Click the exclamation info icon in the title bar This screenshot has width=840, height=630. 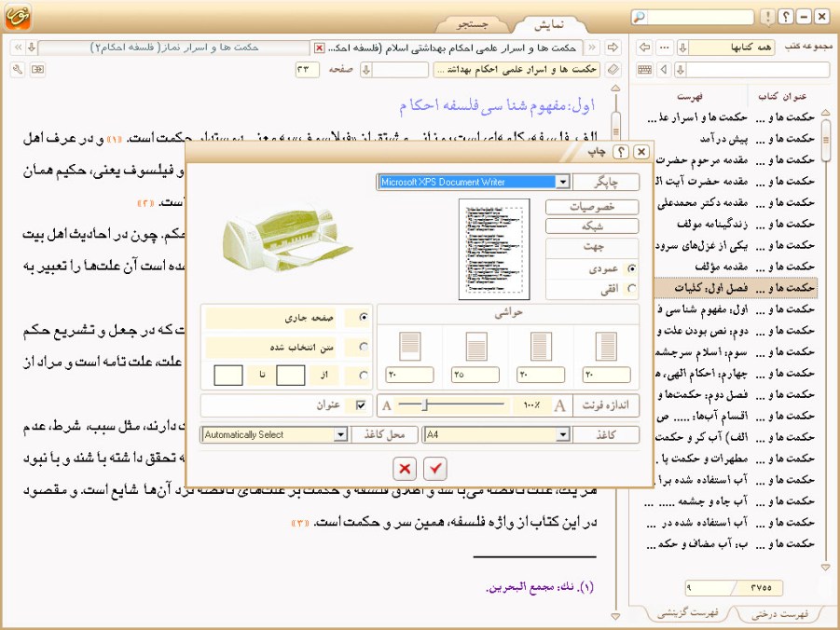[x=767, y=17]
